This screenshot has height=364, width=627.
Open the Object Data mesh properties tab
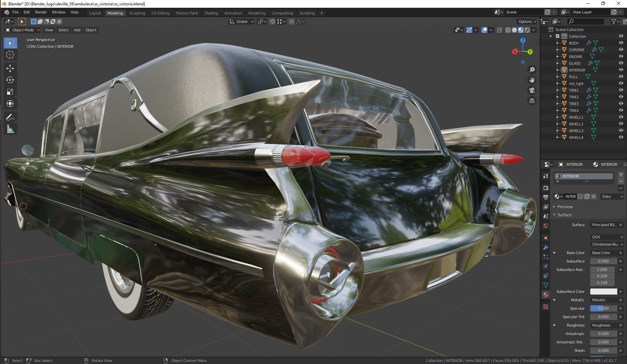[x=546, y=285]
